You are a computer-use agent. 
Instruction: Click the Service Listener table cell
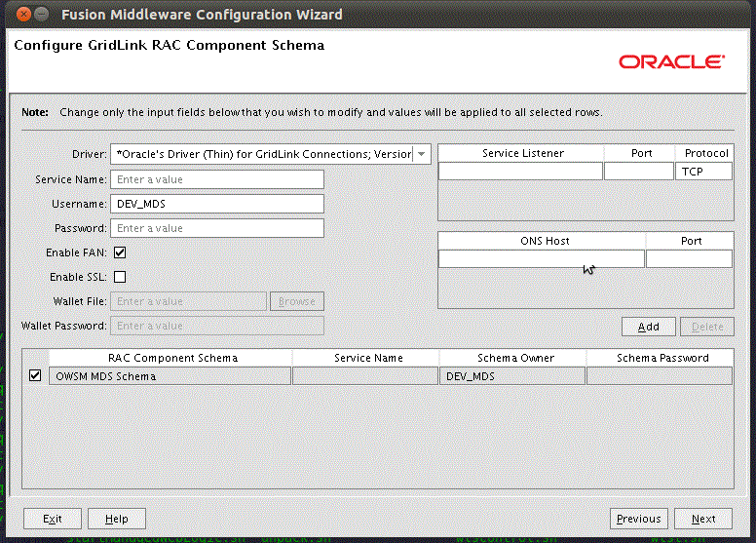coord(520,172)
